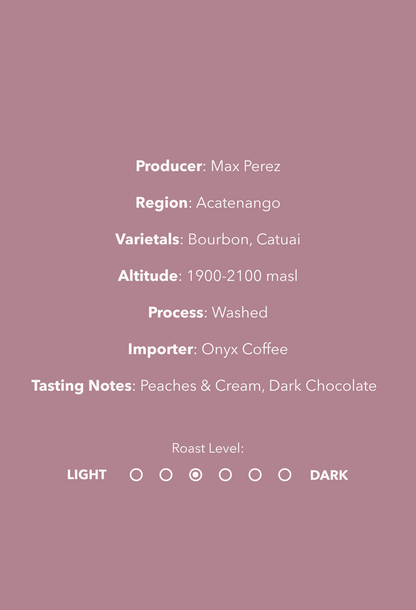
Task: Select the second roast level circle
Action: click(166, 475)
